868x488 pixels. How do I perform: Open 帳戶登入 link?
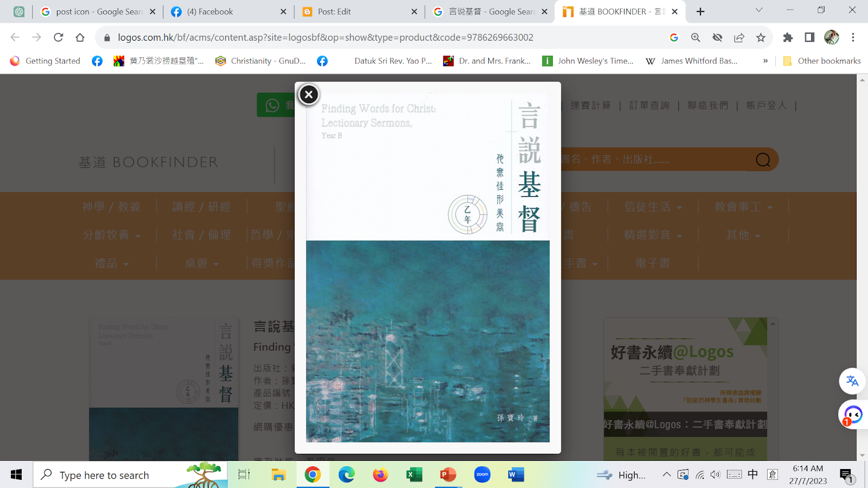coord(767,105)
